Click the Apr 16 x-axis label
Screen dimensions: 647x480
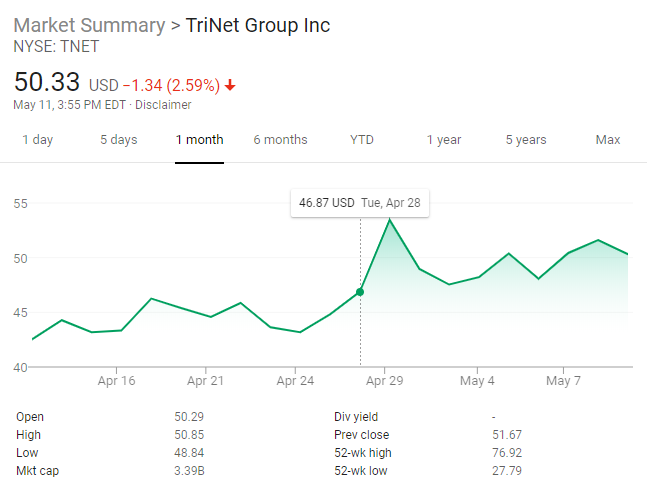117,381
